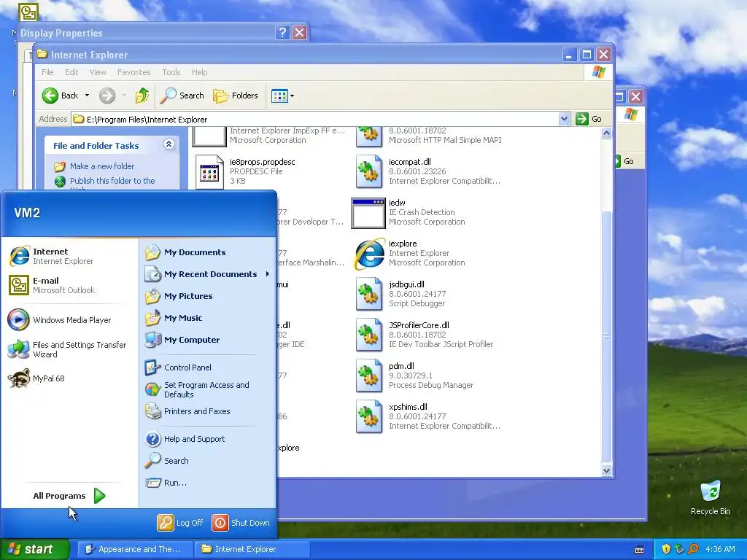Select pdm.dll file
This screenshot has width=747, height=560.
click(414, 376)
